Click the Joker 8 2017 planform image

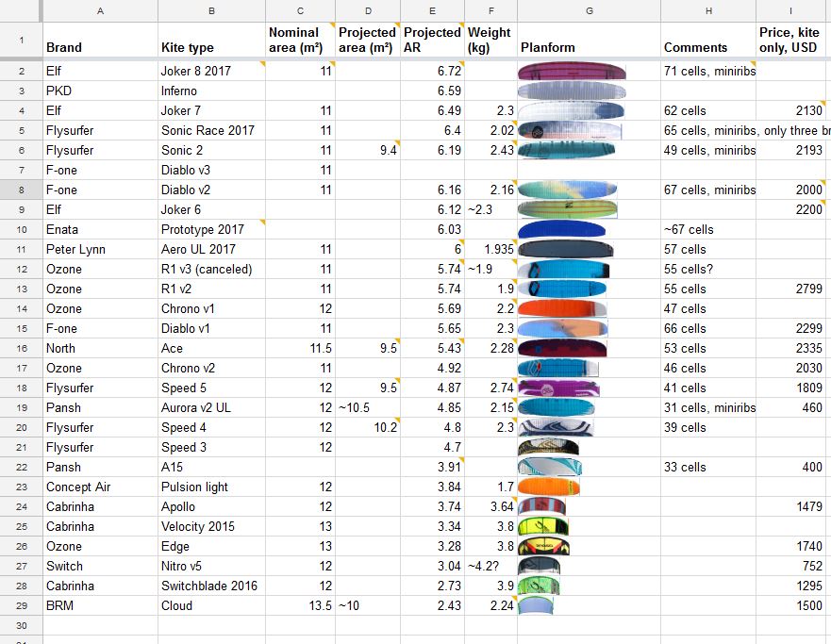(572, 71)
